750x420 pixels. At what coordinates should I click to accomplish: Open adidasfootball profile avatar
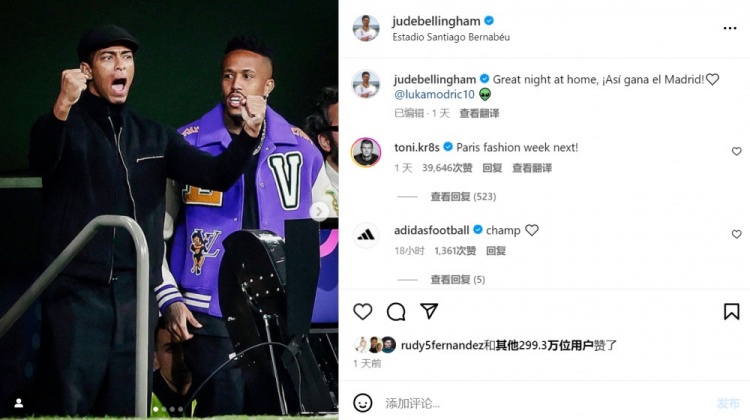(366, 235)
